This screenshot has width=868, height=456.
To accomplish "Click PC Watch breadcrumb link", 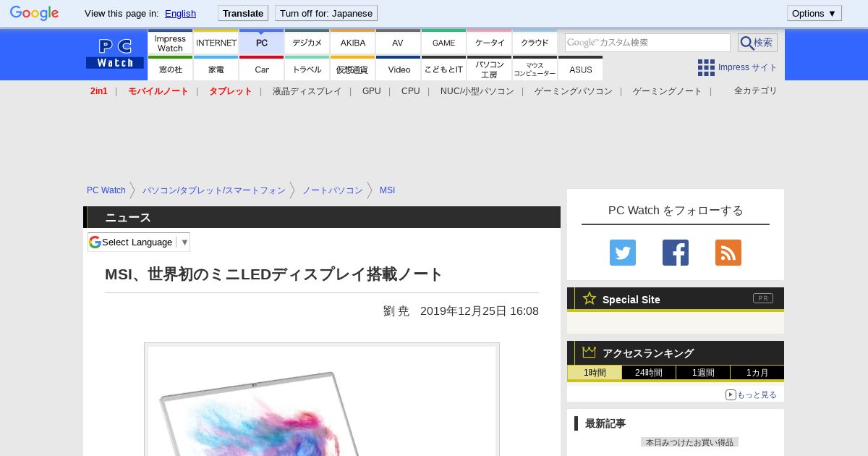I will (106, 190).
